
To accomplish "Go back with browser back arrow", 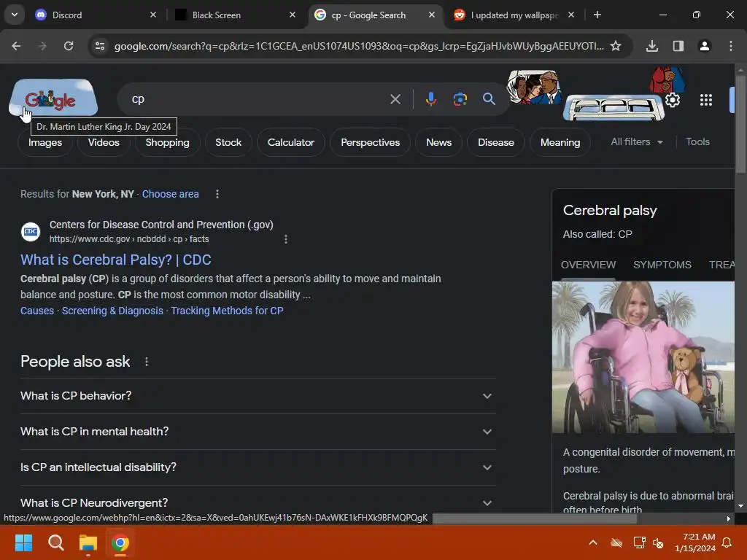I will (x=16, y=46).
